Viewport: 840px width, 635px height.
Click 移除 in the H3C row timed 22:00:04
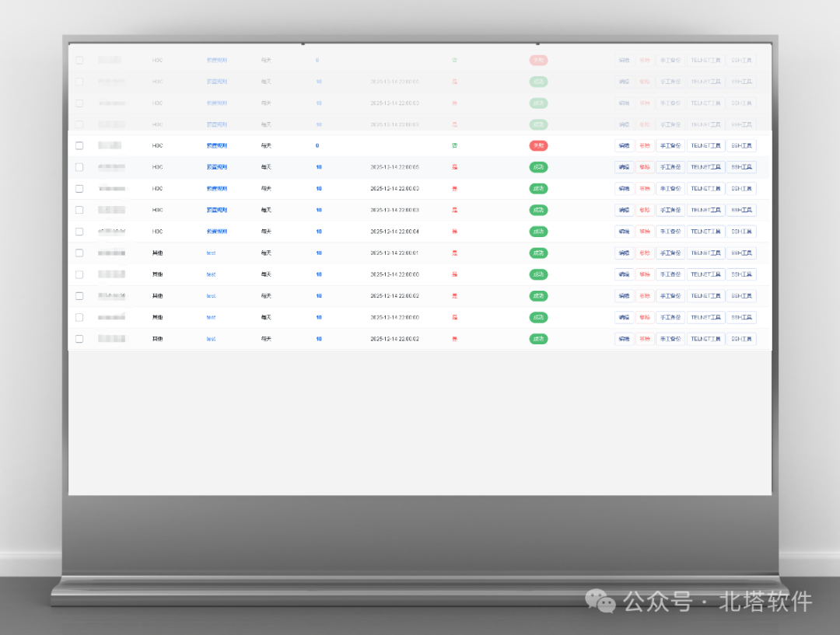tap(645, 232)
